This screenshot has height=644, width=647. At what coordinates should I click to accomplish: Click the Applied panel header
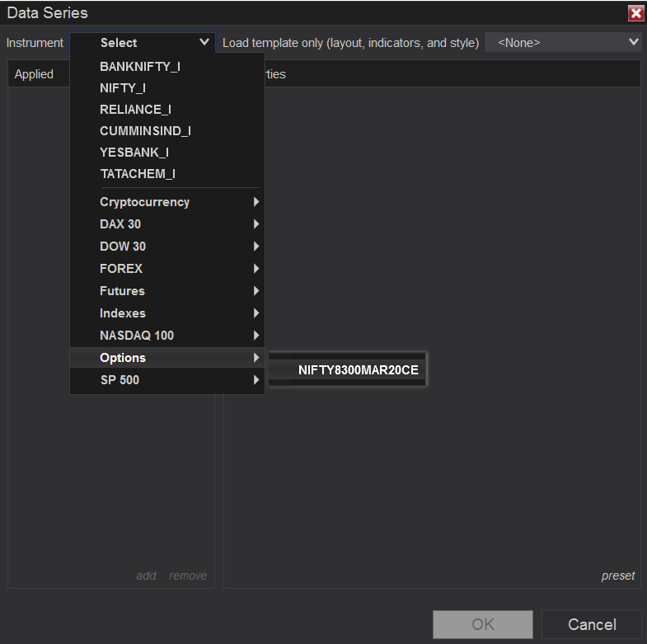(34, 74)
